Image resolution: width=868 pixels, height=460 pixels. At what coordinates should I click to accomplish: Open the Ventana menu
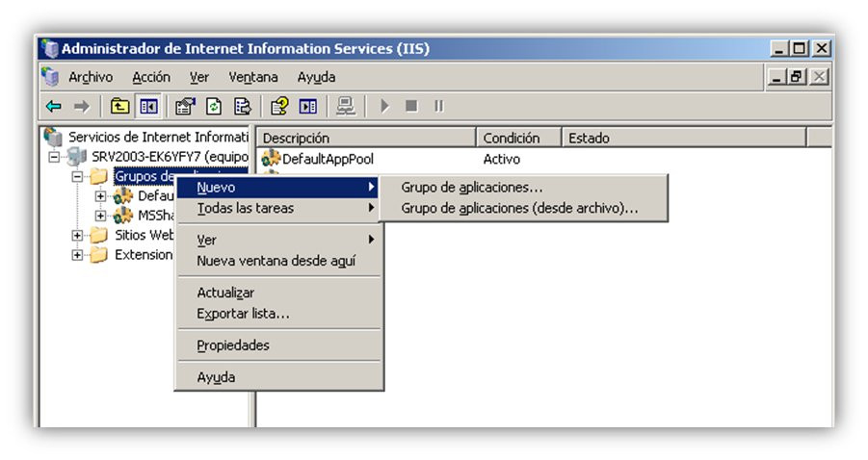(253, 77)
